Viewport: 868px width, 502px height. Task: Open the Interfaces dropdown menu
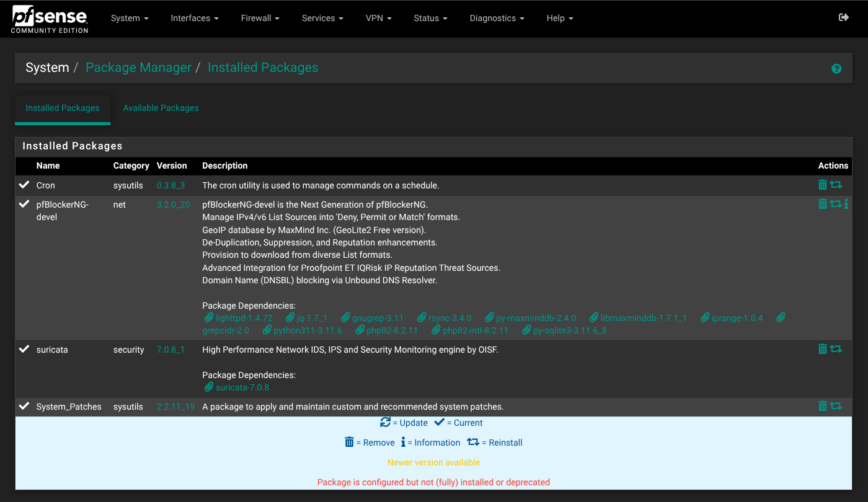click(x=194, y=18)
